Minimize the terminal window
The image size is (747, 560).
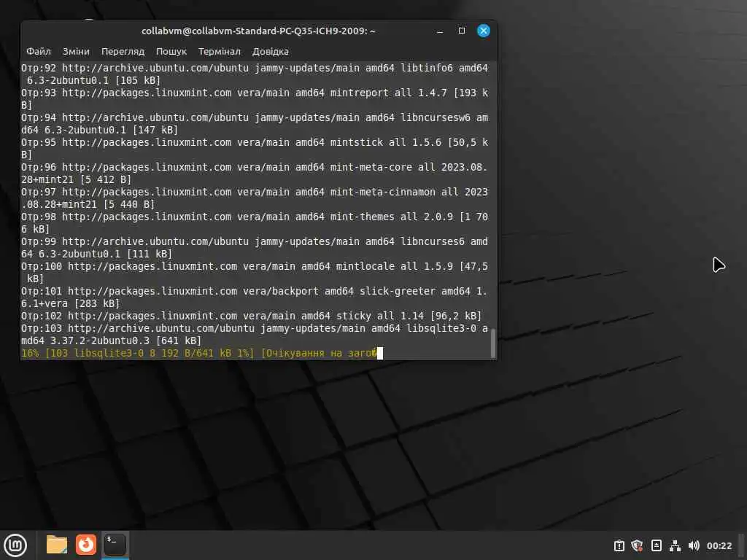click(440, 31)
